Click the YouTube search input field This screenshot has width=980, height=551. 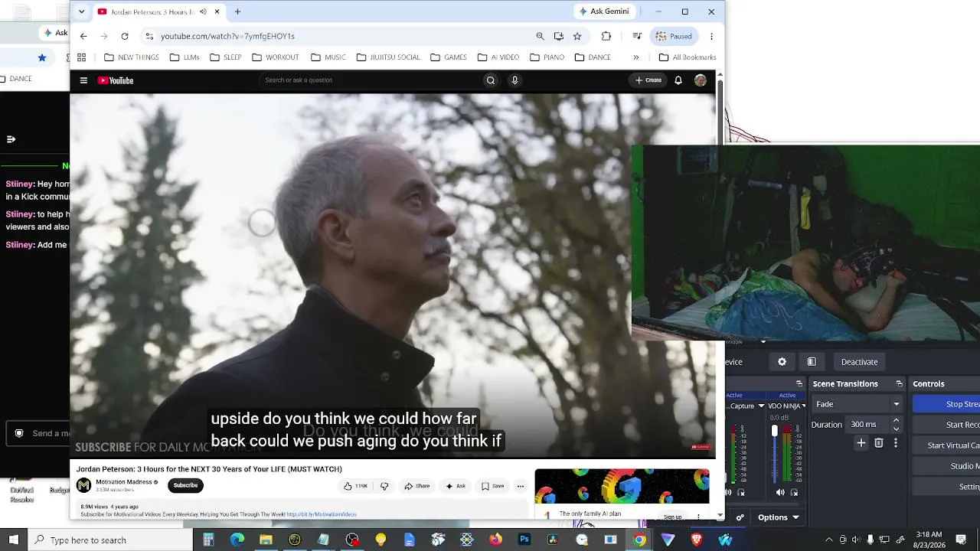(371, 80)
